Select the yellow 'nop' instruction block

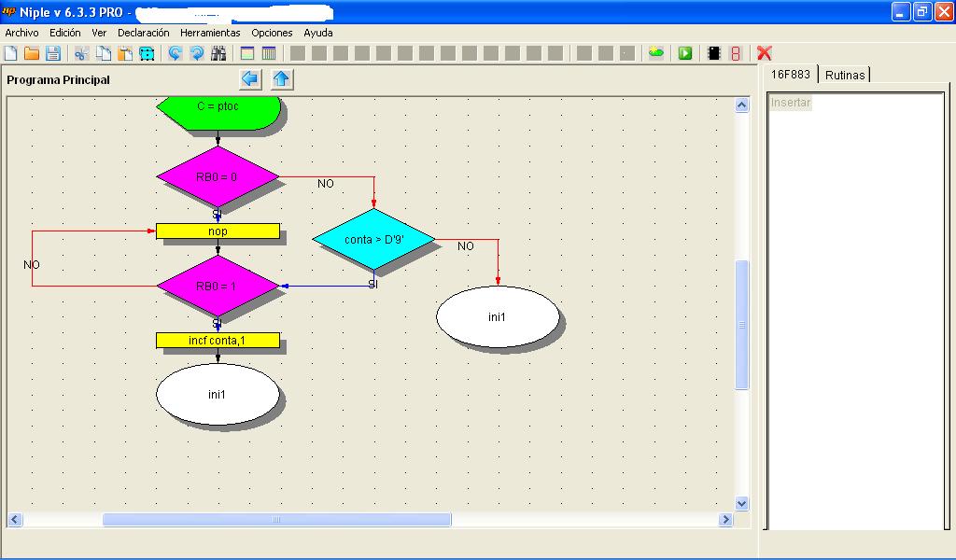click(218, 231)
